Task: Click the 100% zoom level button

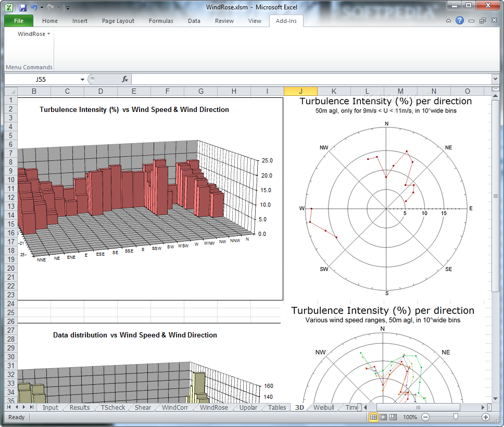Action: click(x=410, y=417)
